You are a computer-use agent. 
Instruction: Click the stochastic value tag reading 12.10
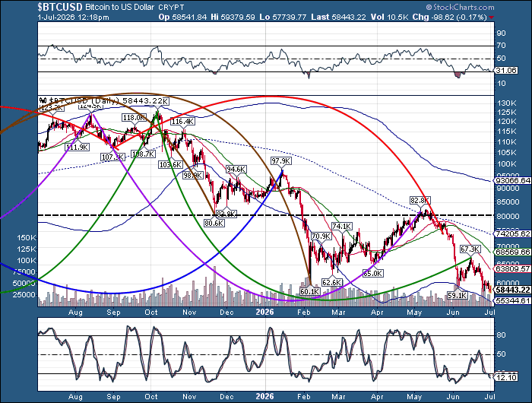tap(506, 377)
